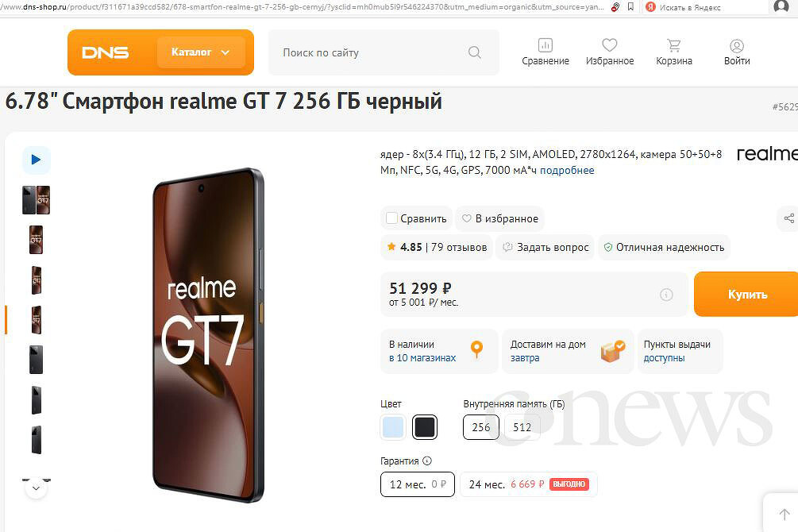Click the price info icon
The width and height of the screenshot is (798, 532).
coord(666,295)
